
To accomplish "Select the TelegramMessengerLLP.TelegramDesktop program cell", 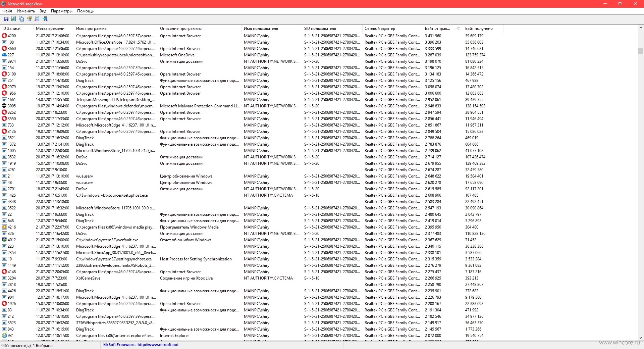I will (x=115, y=99).
